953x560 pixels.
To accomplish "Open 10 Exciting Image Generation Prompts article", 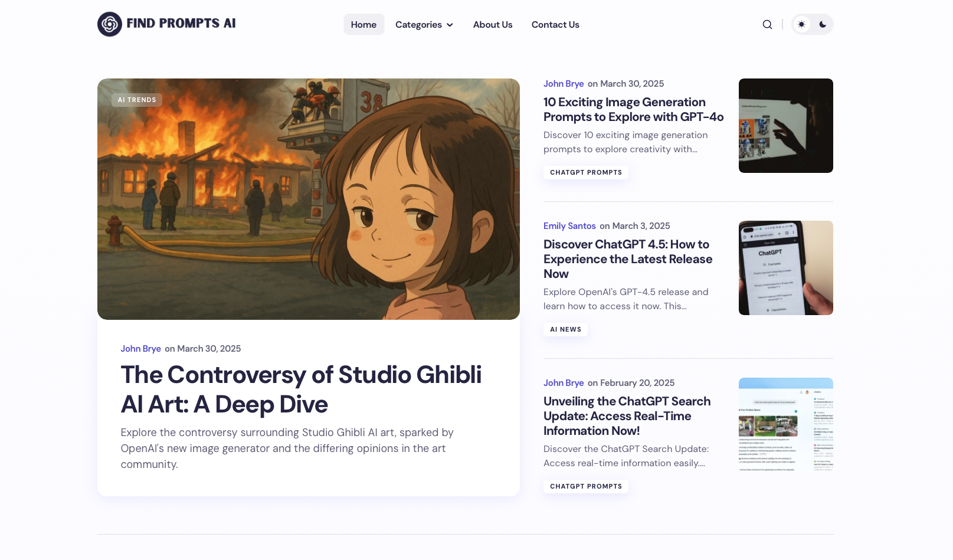I will coord(633,110).
